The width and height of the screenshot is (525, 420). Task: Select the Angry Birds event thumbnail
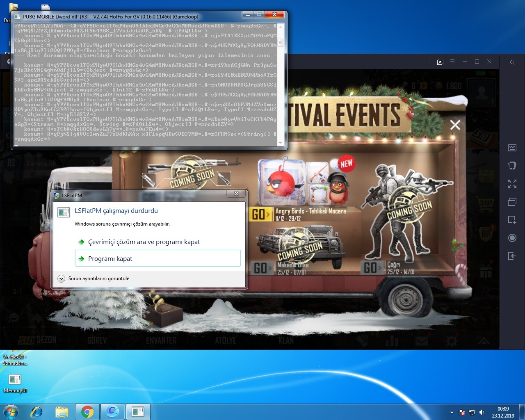click(x=306, y=182)
